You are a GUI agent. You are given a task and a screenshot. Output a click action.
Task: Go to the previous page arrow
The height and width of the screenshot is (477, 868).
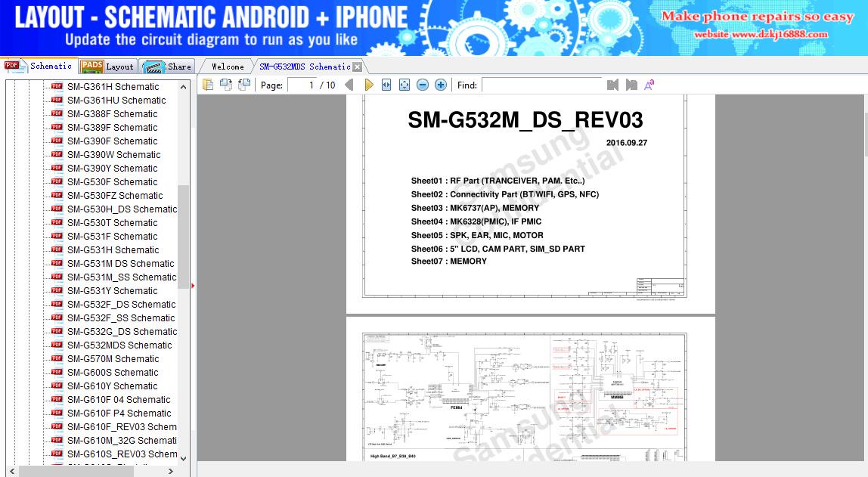pos(349,85)
